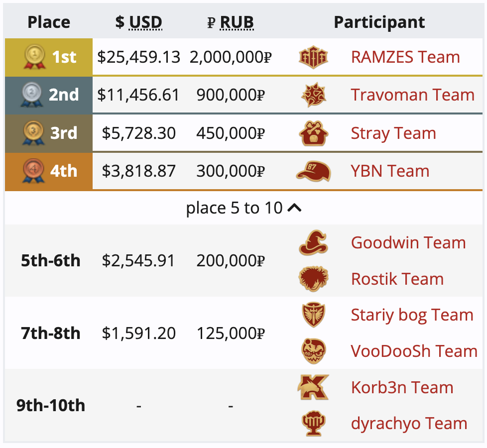The height and width of the screenshot is (448, 487).
Task: Open the VooDooSh Team link
Action: tap(414, 351)
